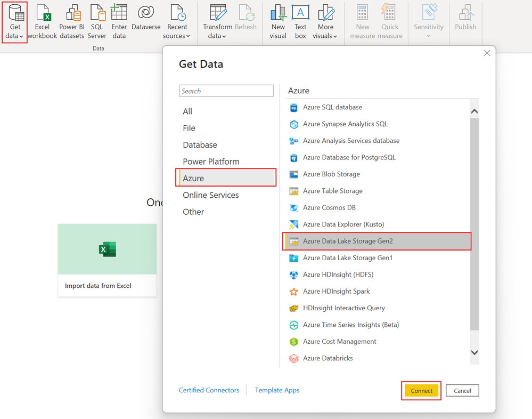Screen dimensions: 532x419
Task: Open the Get data ribbon button
Action: click(x=14, y=22)
